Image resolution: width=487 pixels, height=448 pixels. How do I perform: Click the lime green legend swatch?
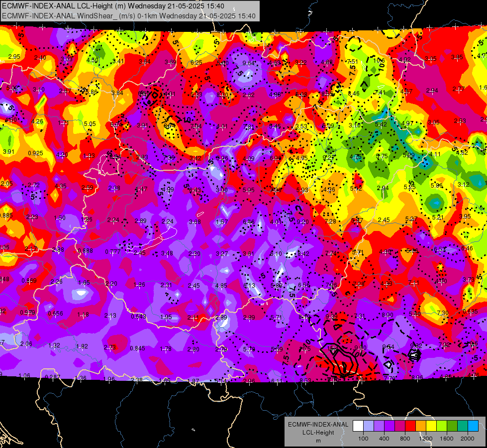pyautogui.click(x=442, y=426)
